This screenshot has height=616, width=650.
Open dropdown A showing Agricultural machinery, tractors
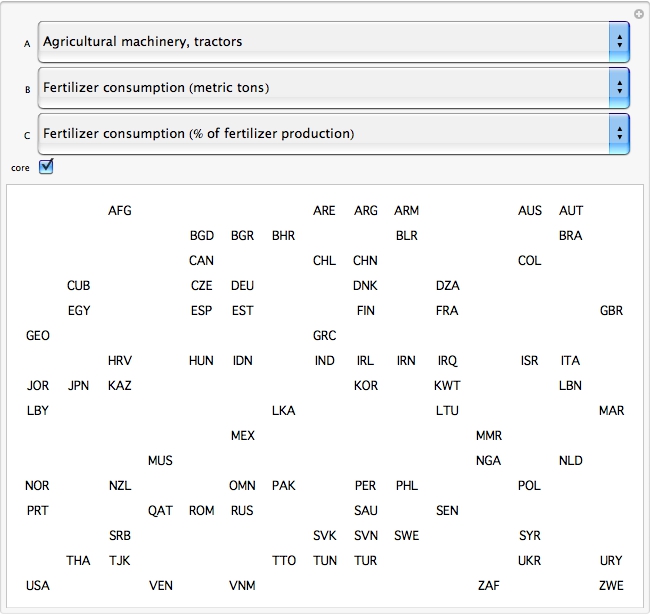tap(334, 42)
